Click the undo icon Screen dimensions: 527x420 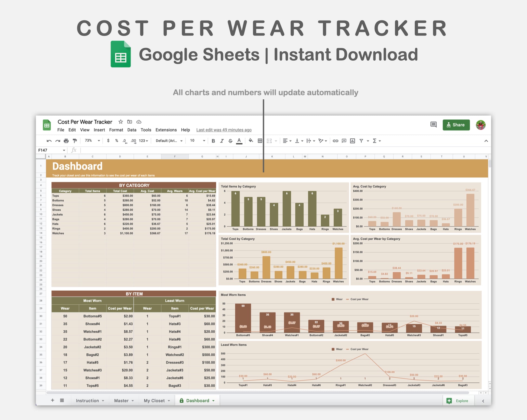(x=49, y=141)
